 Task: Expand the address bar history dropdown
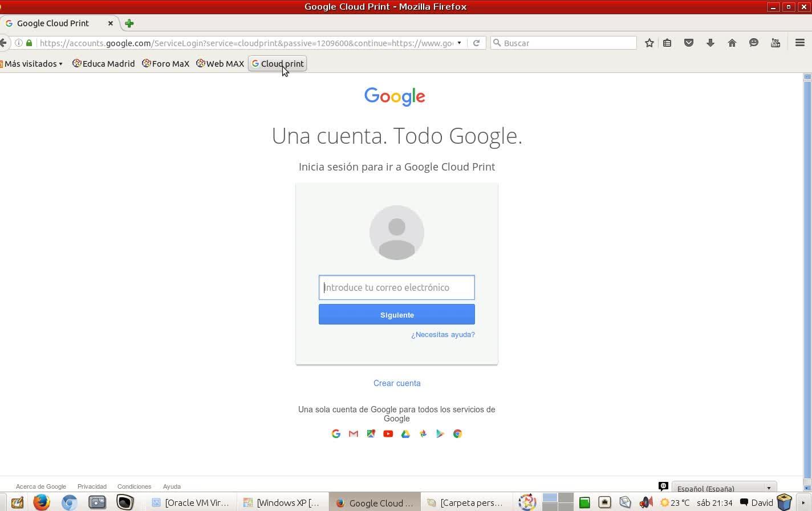pyautogui.click(x=459, y=43)
